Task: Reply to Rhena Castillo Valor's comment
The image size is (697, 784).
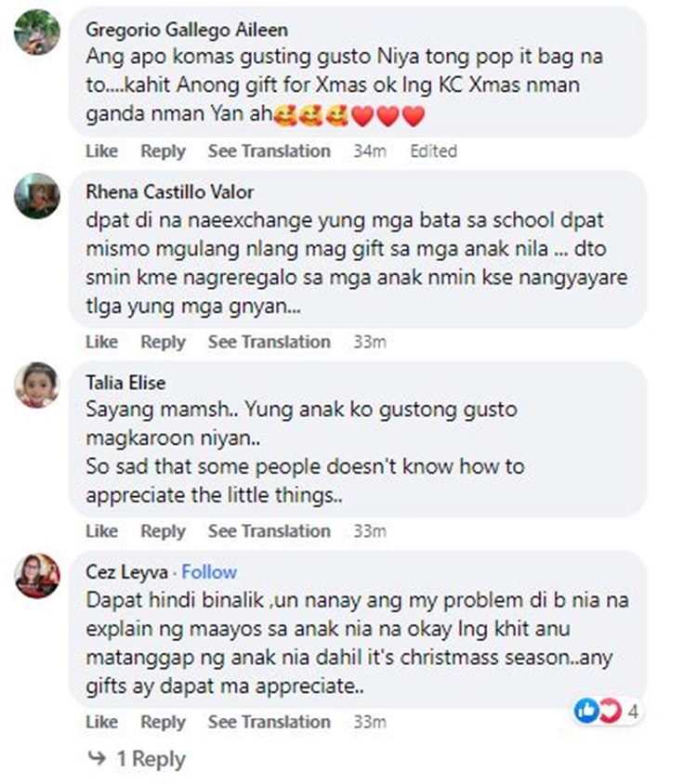Action: (164, 342)
